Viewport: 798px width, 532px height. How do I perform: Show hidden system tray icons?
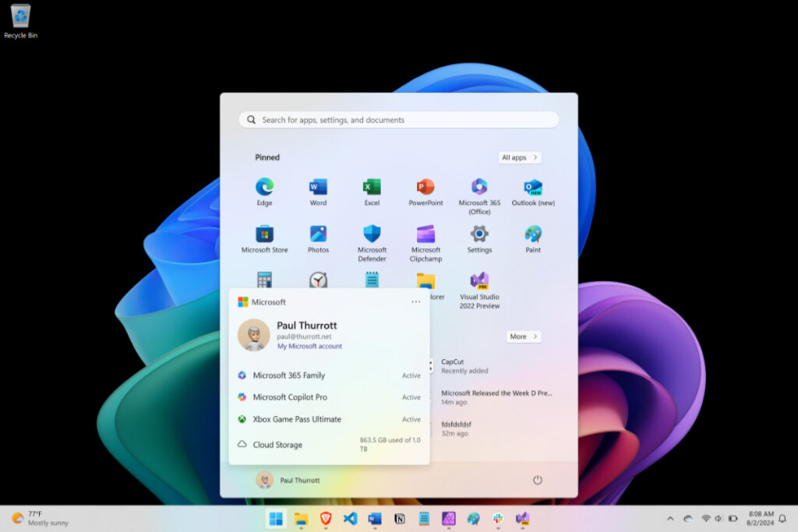[670, 518]
